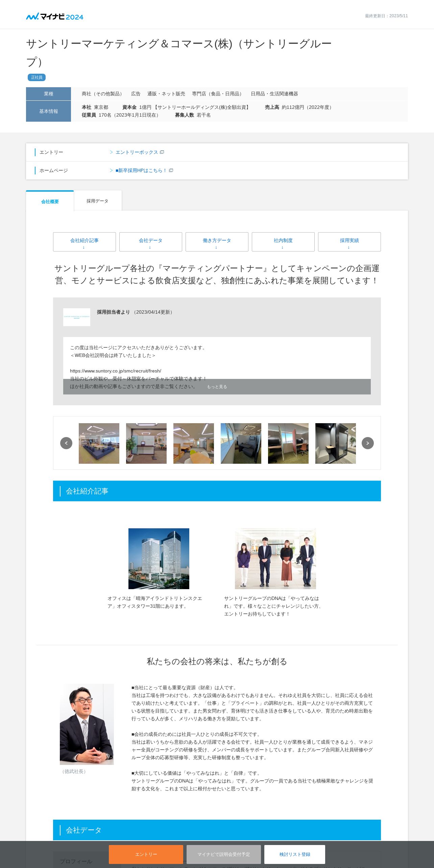Jump to 会社データ section button
Image resolution: width=434 pixels, height=868 pixels.
pyautogui.click(x=151, y=242)
